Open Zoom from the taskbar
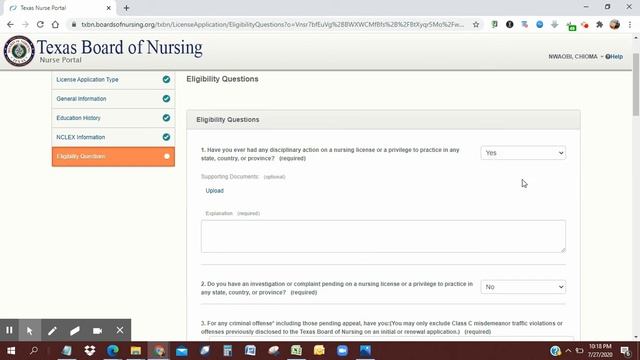Image resolution: width=640 pixels, height=360 pixels. (x=342, y=351)
